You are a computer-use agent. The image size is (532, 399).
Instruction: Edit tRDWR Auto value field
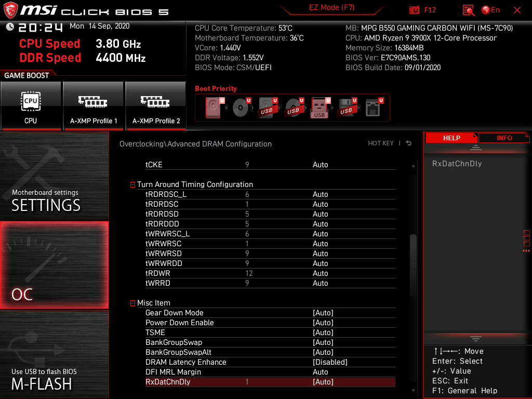click(320, 273)
